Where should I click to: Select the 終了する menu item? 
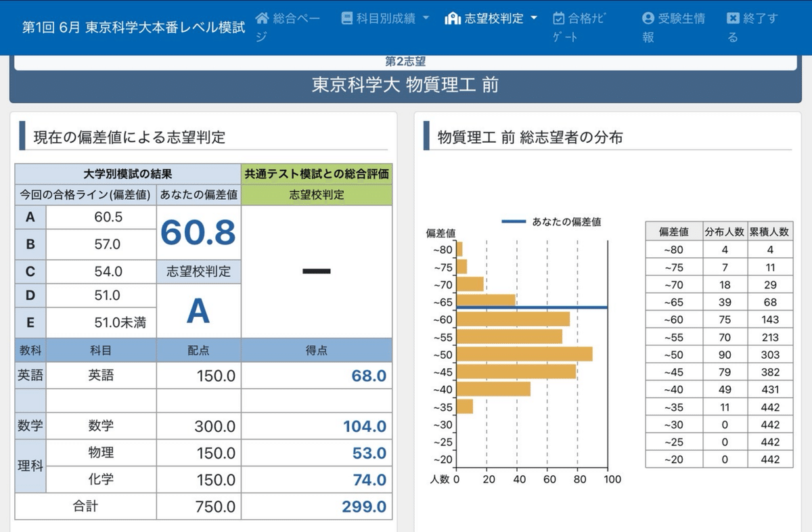pos(752,28)
